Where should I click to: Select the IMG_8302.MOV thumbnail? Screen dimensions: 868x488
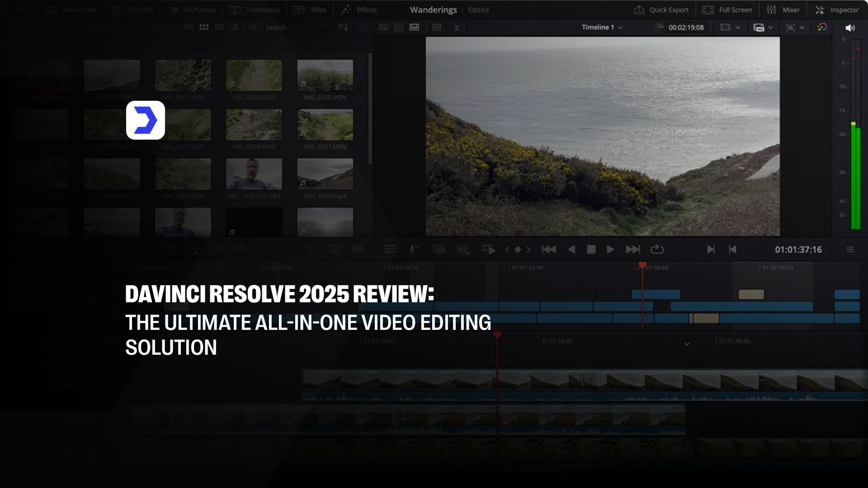pyautogui.click(x=254, y=75)
